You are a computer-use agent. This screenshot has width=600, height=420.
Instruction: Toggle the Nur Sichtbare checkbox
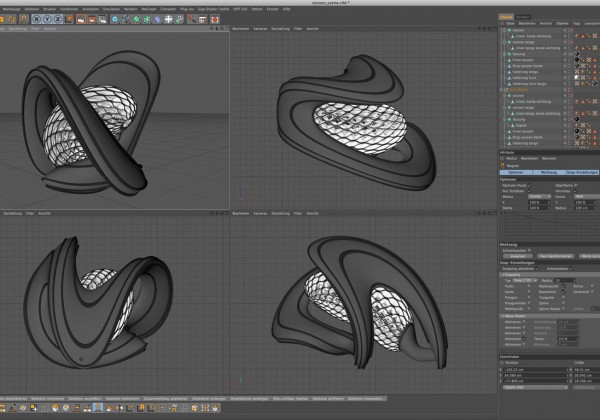pyautogui.click(x=530, y=191)
